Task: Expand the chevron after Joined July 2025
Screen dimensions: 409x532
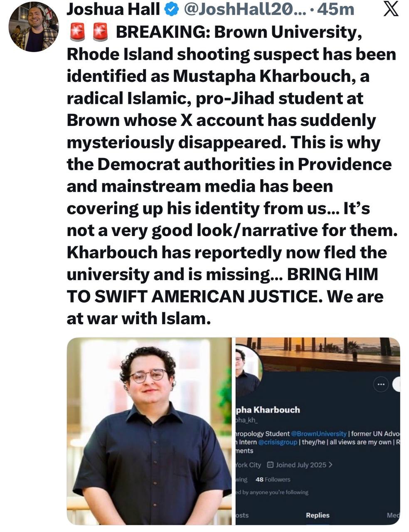Action: (x=330, y=465)
